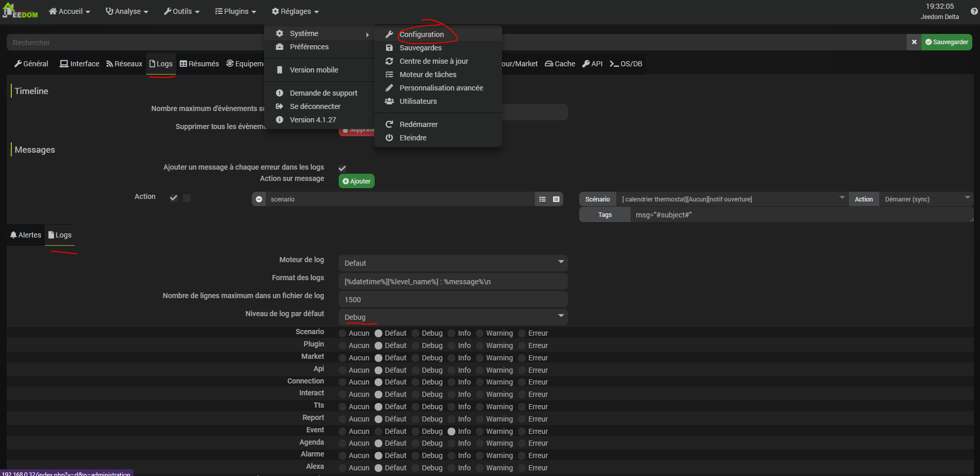Click the Se déconnecter logout icon
This screenshot has width=980, height=476.
280,106
